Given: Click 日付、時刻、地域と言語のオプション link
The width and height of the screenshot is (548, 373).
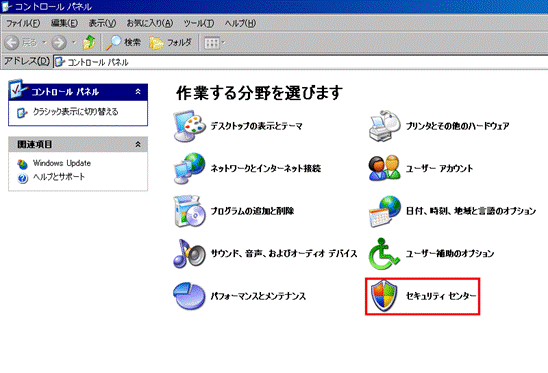Looking at the screenshot, I should (x=471, y=211).
